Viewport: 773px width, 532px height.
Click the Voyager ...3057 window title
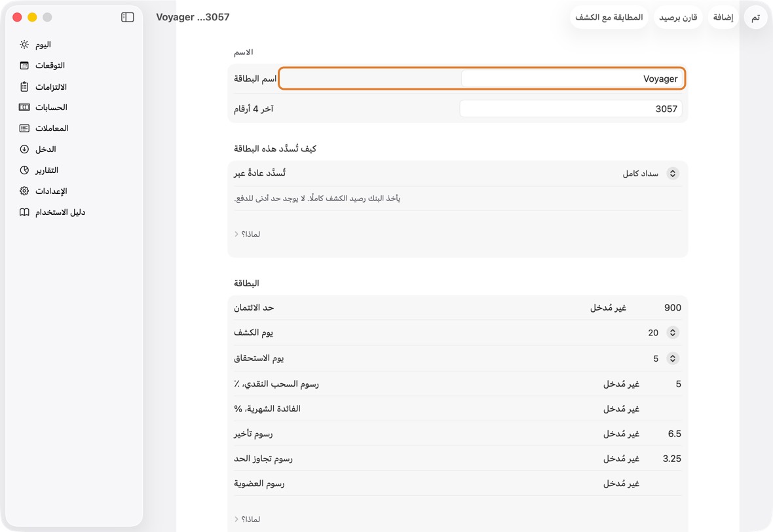193,17
